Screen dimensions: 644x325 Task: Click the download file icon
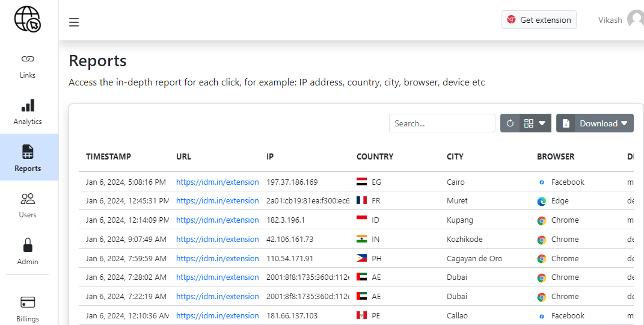(566, 123)
